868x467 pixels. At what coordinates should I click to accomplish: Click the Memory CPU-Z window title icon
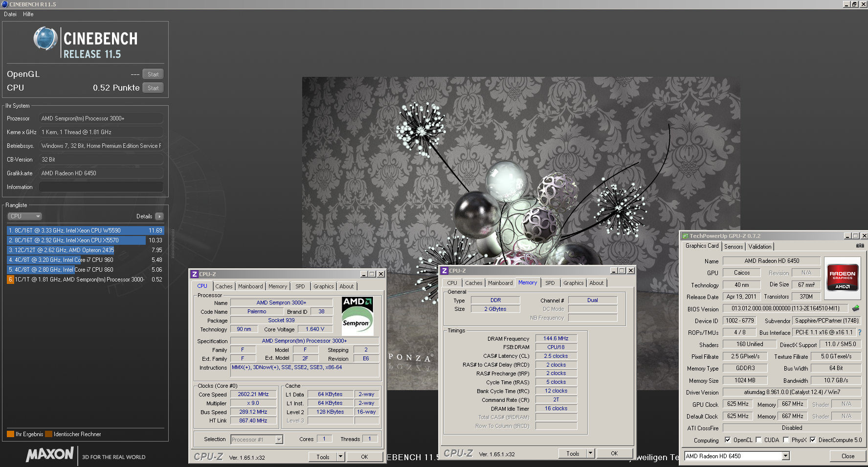[x=444, y=271]
